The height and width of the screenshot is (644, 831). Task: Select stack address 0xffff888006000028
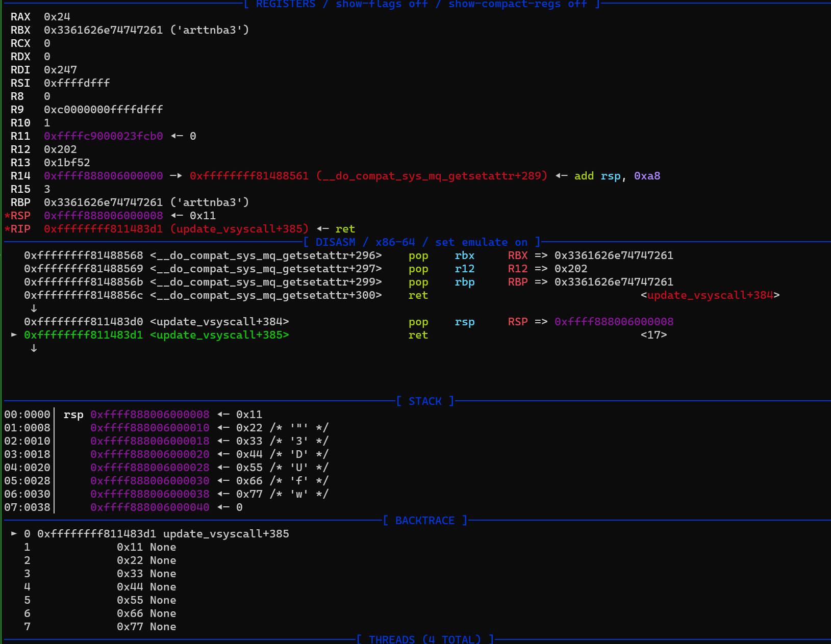pos(149,468)
